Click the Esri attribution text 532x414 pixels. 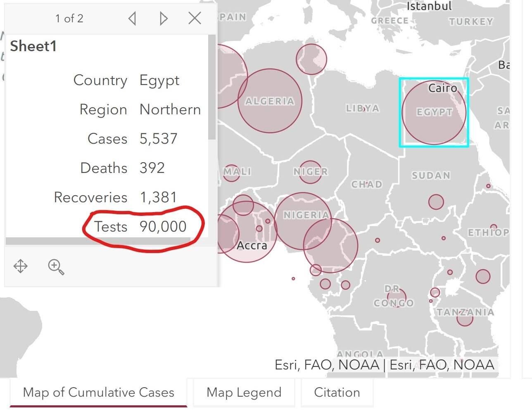pos(385,365)
